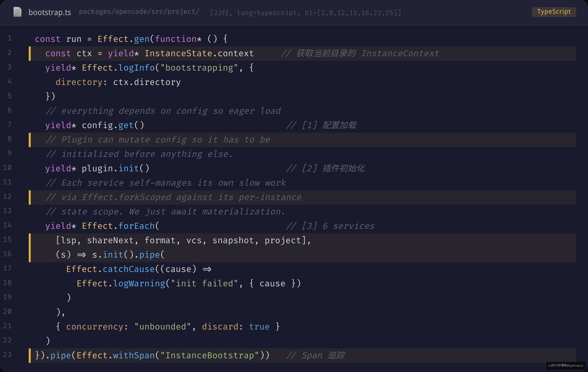The image size is (588, 372).
Task: Click 'snapshot' in the services array
Action: coord(233,240)
